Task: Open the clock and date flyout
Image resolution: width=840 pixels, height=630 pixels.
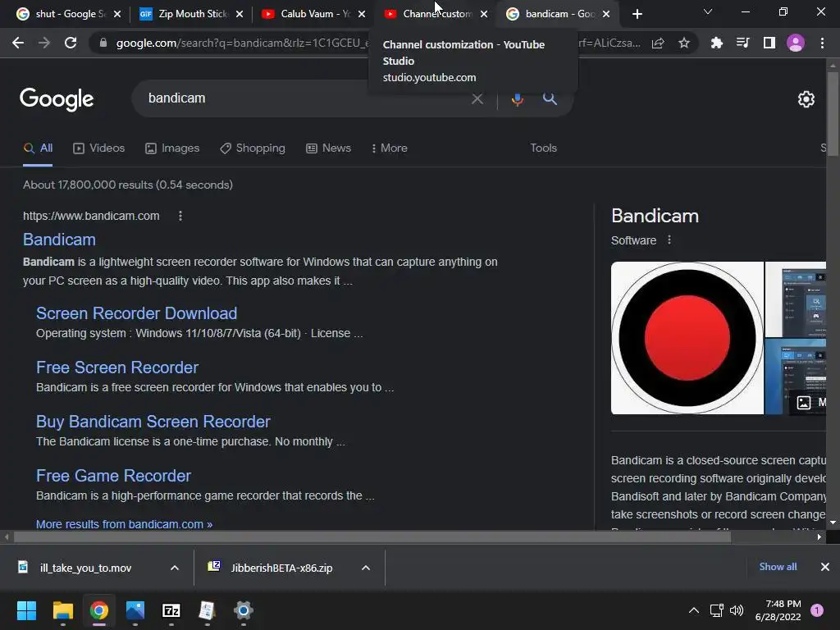Action: click(778, 610)
